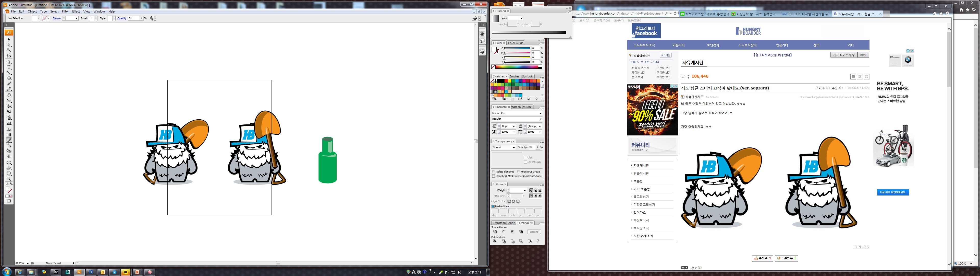
Task: Switch to the Align tab
Action: (512, 223)
